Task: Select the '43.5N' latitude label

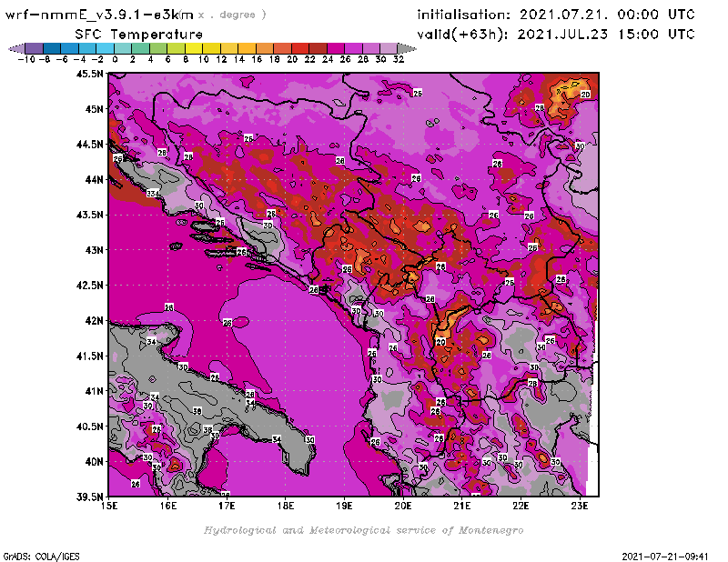Action: (89, 215)
